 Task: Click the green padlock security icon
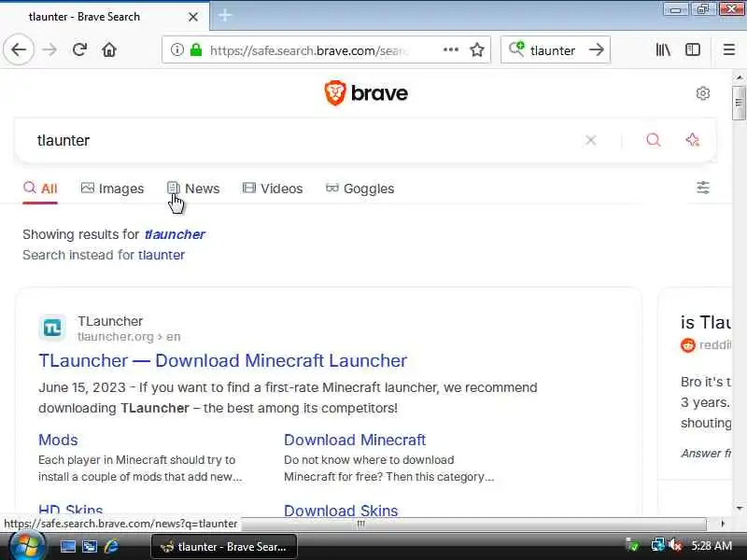(x=196, y=49)
